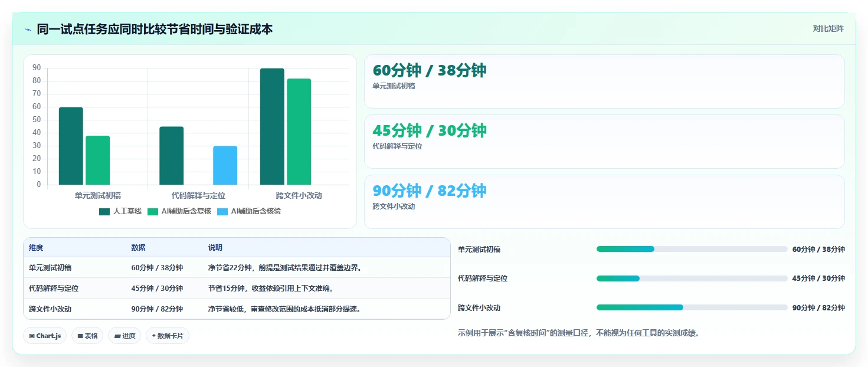Click the 进度 chip icon

[x=117, y=336]
